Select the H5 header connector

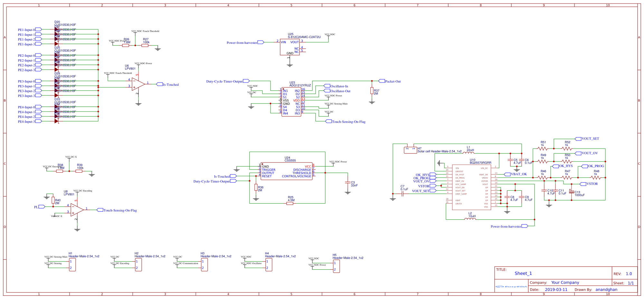pos(336,266)
